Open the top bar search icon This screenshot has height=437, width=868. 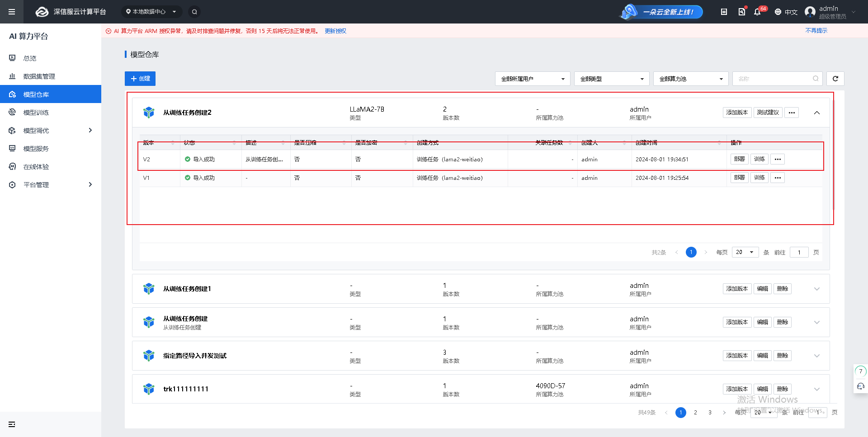click(x=194, y=12)
